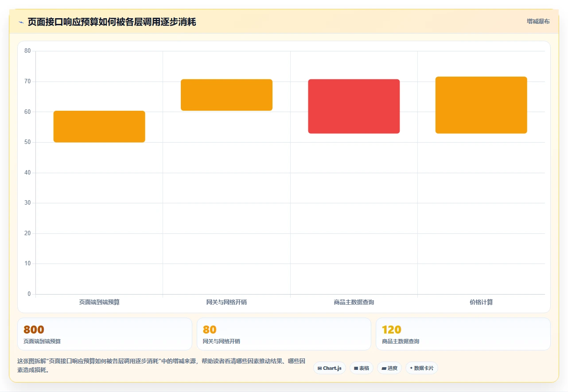Click x-axis label 价格计算
568x392 pixels.
pos(481,302)
